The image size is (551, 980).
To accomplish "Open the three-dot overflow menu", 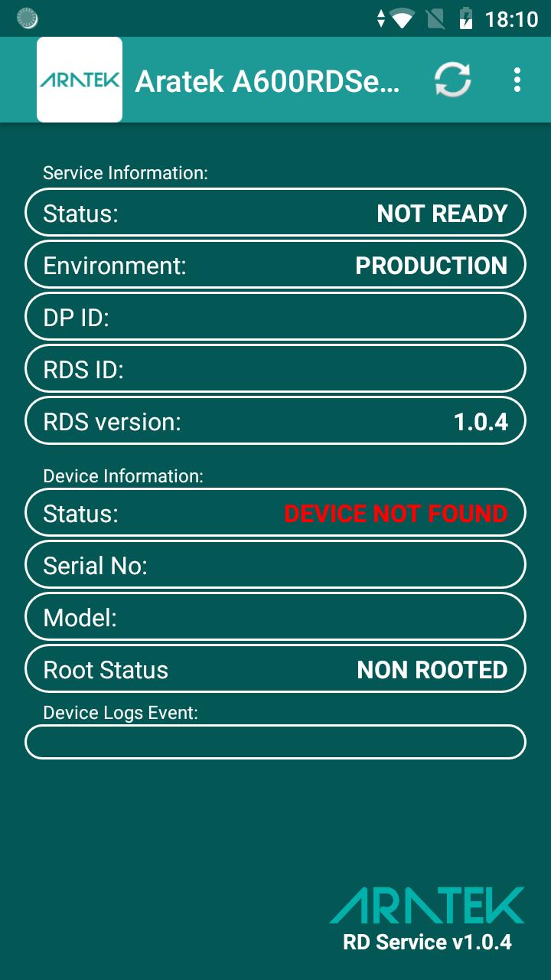I will [x=517, y=80].
